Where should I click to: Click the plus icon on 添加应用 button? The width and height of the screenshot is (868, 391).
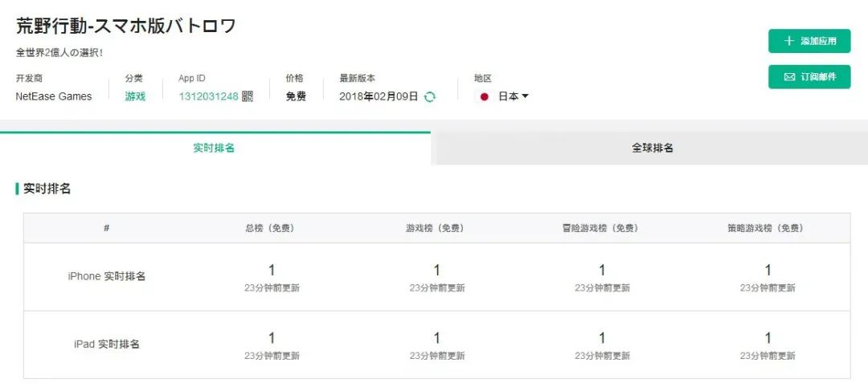(x=789, y=42)
